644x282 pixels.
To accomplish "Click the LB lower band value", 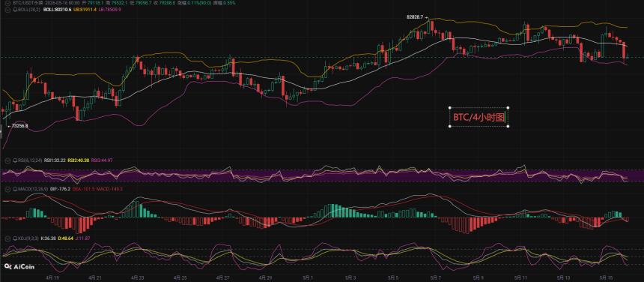I will point(109,9).
